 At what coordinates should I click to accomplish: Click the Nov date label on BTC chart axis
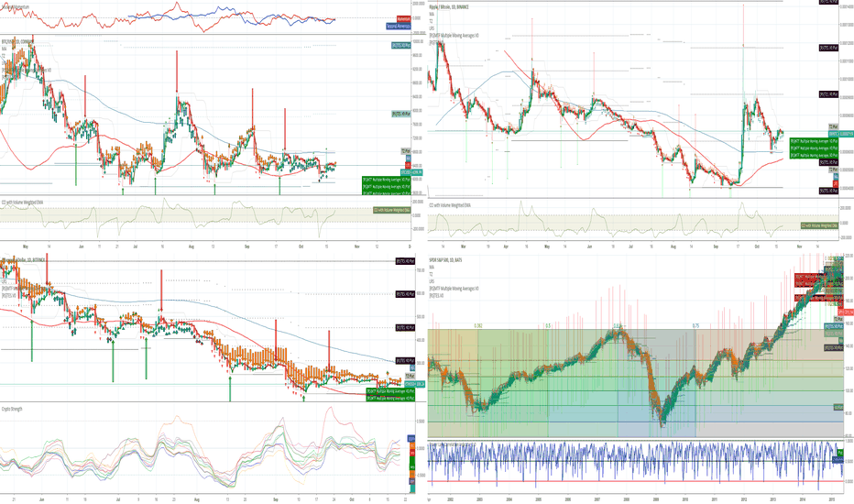(x=357, y=247)
